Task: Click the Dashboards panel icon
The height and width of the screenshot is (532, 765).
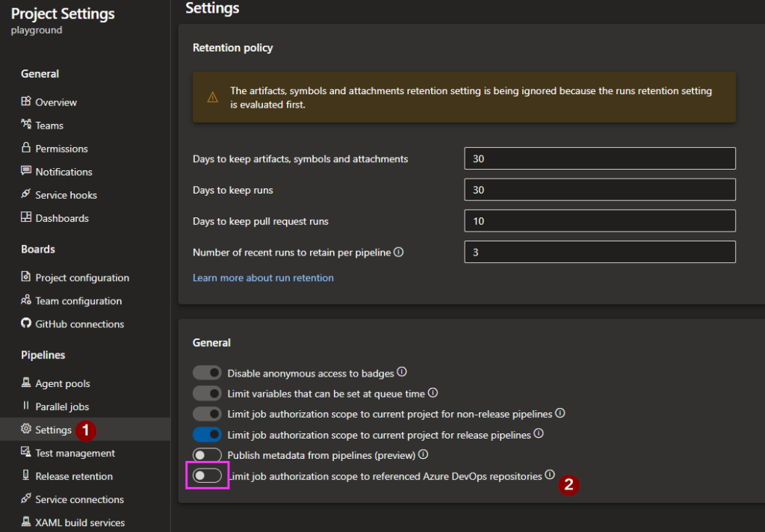Action: pyautogui.click(x=26, y=217)
